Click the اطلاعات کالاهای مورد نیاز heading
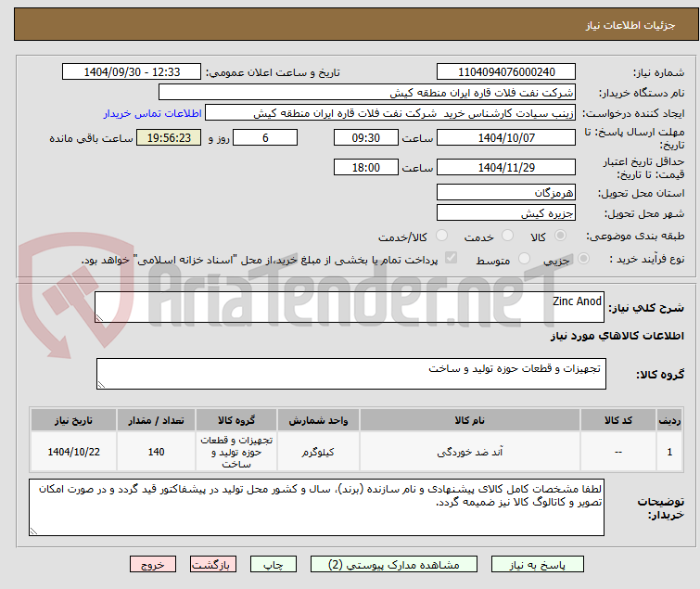The image size is (700, 589). [x=617, y=336]
